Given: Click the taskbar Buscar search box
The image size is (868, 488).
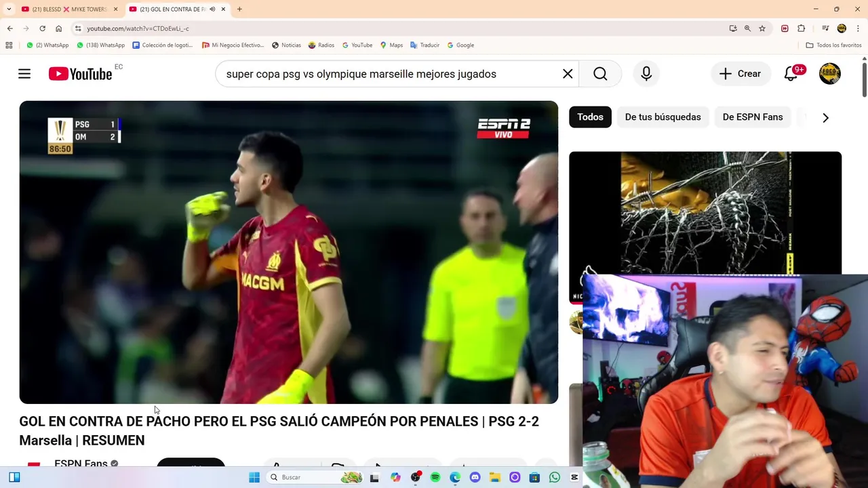Looking at the screenshot, I should [314, 477].
